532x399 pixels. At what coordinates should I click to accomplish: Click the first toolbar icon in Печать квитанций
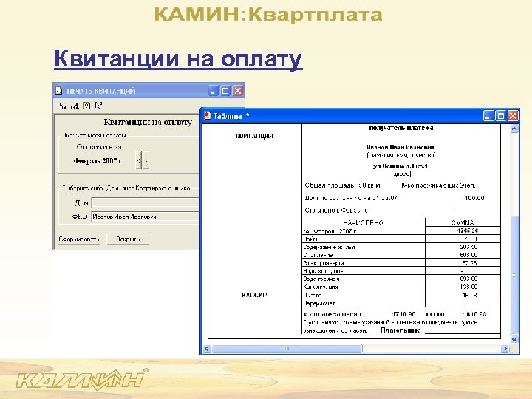click(x=63, y=106)
